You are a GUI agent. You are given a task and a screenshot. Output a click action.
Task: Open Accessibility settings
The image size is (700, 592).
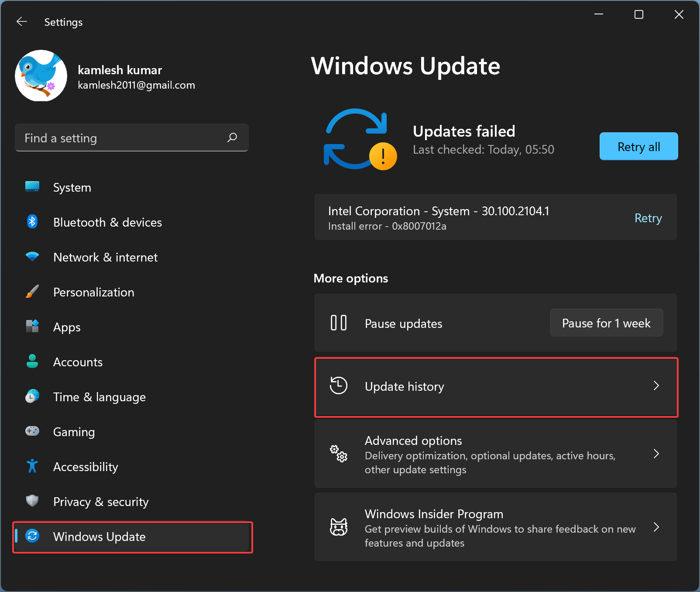coord(132,467)
